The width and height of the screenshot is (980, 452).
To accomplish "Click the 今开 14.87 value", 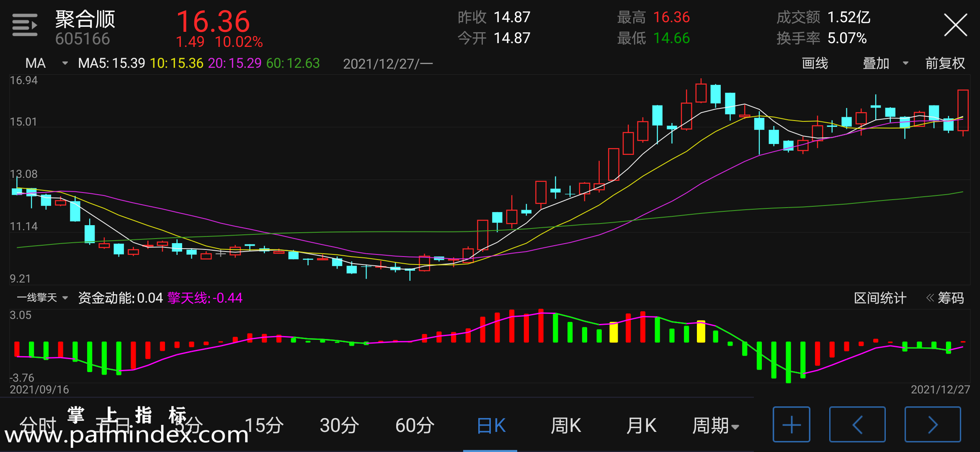I will 512,38.
